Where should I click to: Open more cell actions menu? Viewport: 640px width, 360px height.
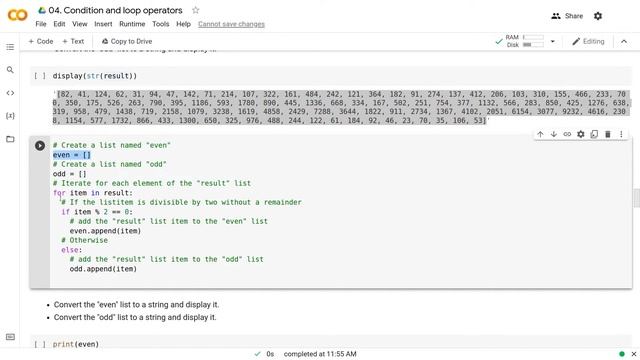click(621, 134)
